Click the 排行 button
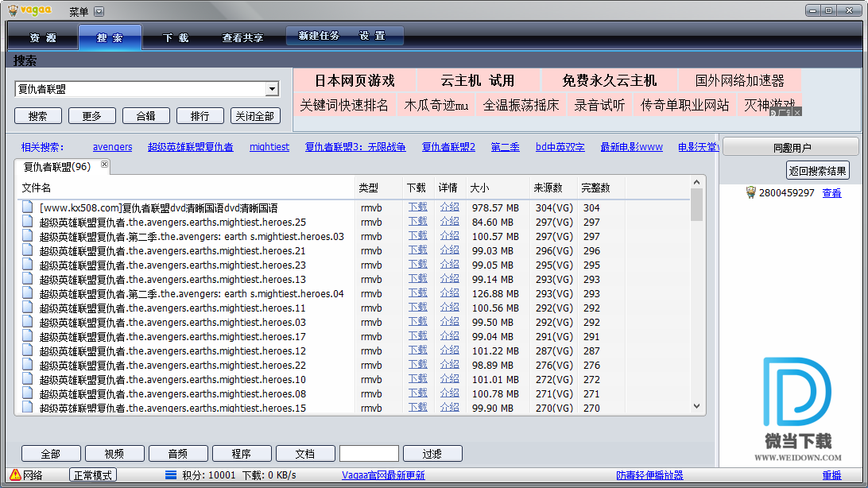 coord(200,116)
